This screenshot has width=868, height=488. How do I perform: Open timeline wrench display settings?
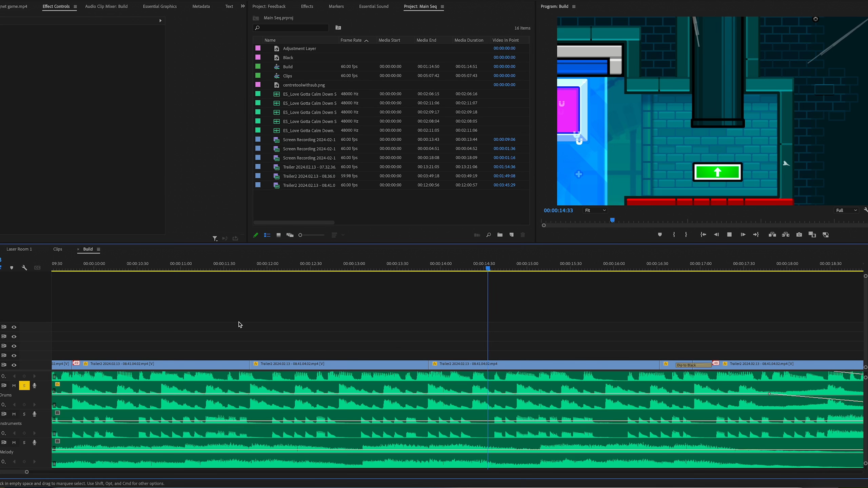(x=24, y=268)
